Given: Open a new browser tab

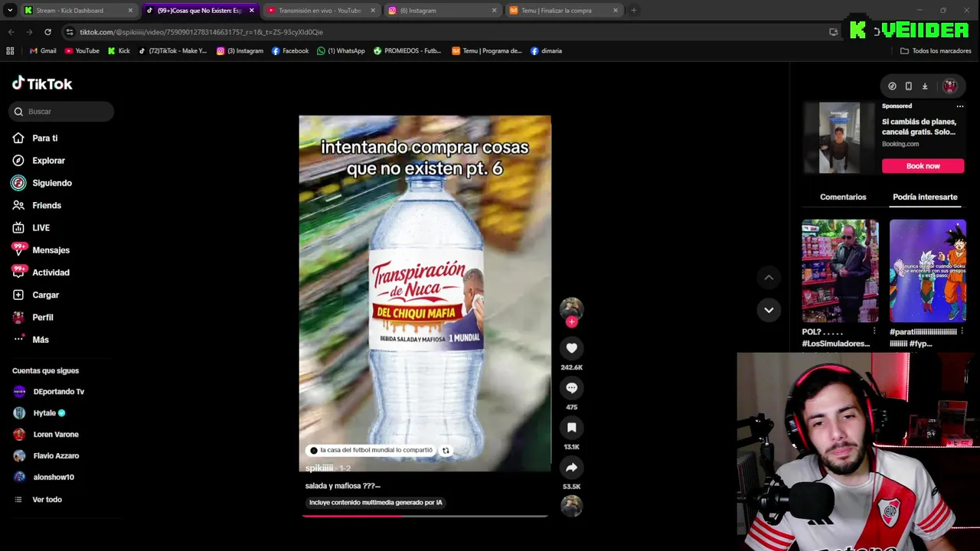Looking at the screenshot, I should [634, 11].
